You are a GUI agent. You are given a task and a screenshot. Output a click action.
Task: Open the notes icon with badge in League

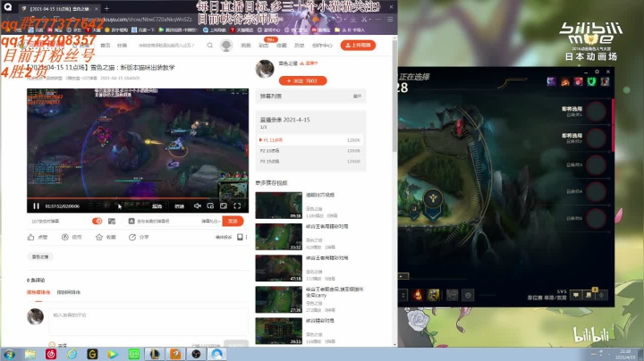click(x=589, y=295)
